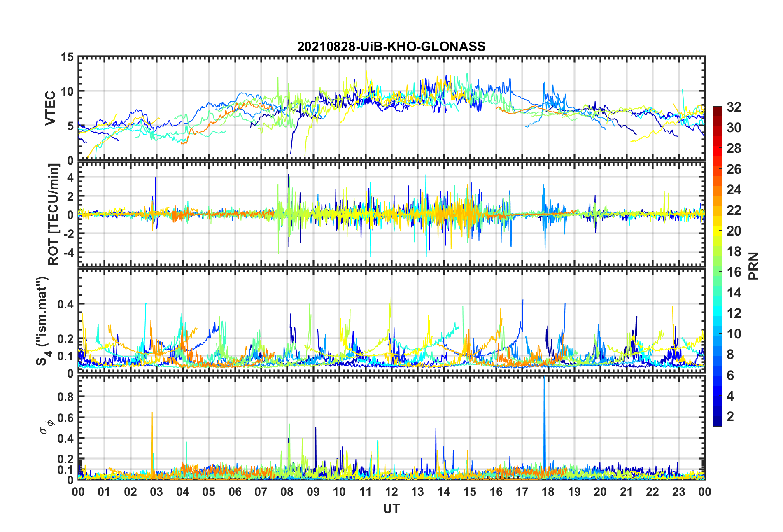783x532 pixels.
Task: Click UT axis hour label 19
Action: click(574, 492)
